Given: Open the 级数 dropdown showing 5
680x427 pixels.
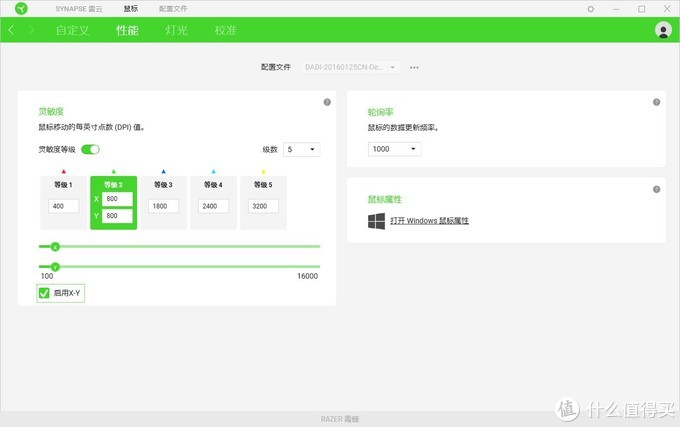Looking at the screenshot, I should 301,150.
